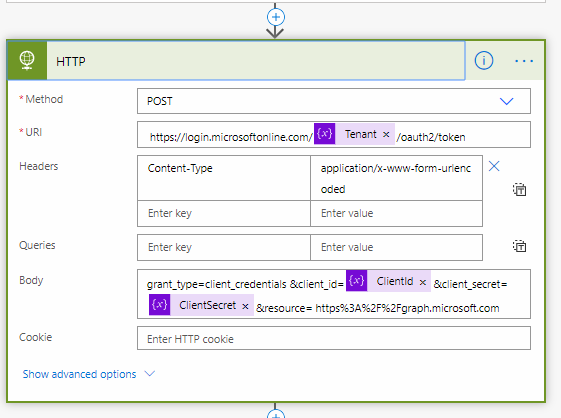Click the ClientId variable token icon
The height and width of the screenshot is (418, 561).
pos(356,281)
